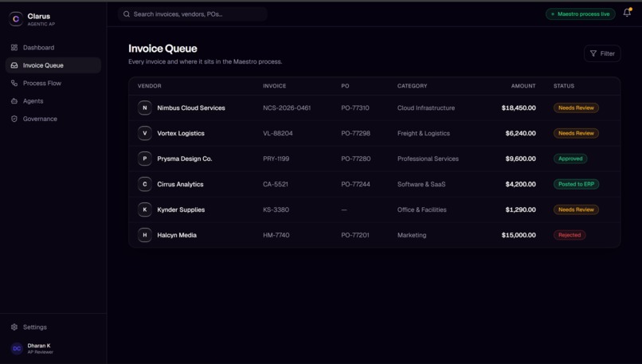Click Posted to ERP status badge
The width and height of the screenshot is (642, 364).
[576, 184]
